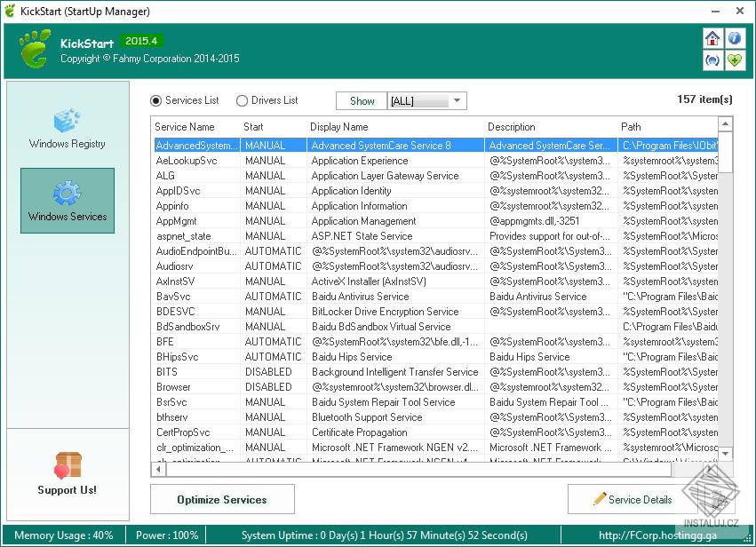Click the green KickStart footprint logo

pyautogui.click(x=36, y=49)
